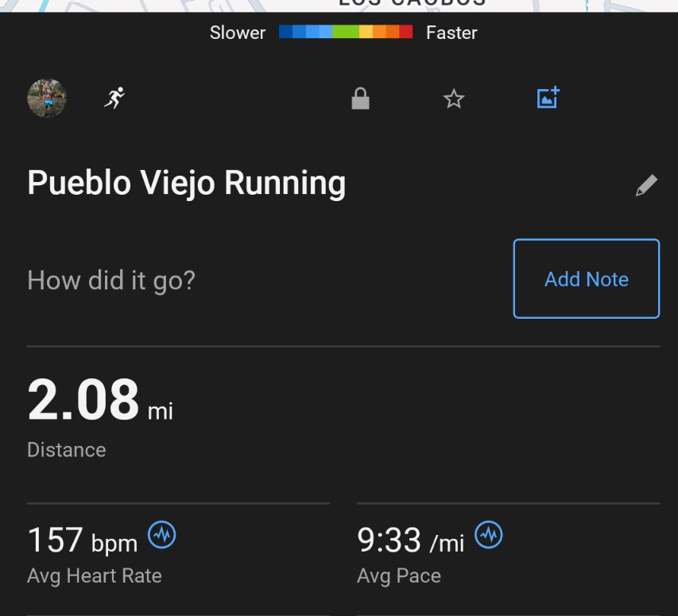Edit activity name with pencil icon
This screenshot has width=678, height=616.
pos(646,186)
